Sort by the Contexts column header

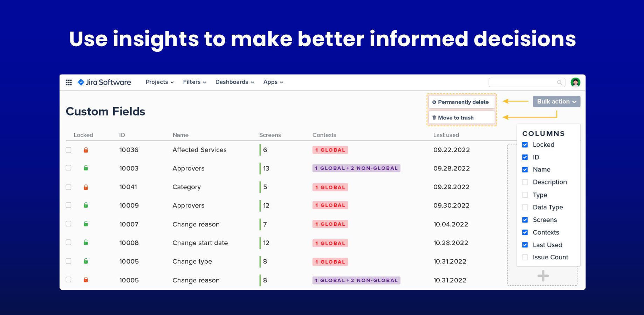click(x=324, y=135)
